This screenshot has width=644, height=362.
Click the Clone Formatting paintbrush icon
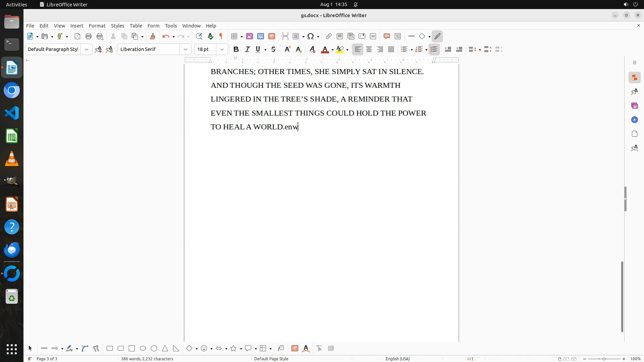pos(153,37)
